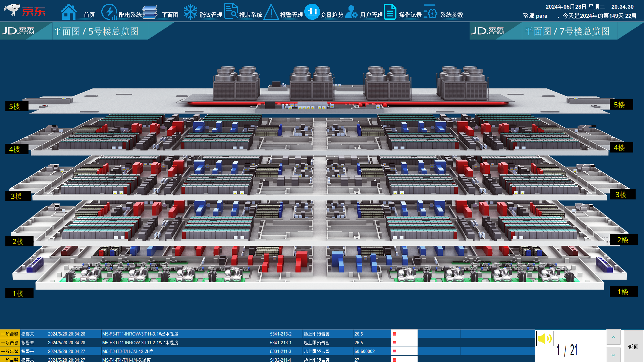Select the floor plan layers icon
This screenshot has height=362, width=644.
click(150, 12)
